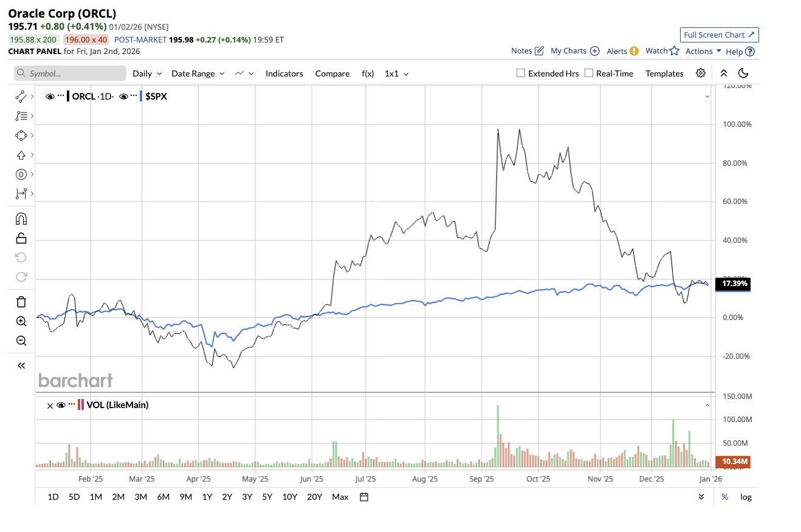Hide the VOL indicator with eye icon
Image resolution: width=801 pixels, height=532 pixels.
pos(61,405)
